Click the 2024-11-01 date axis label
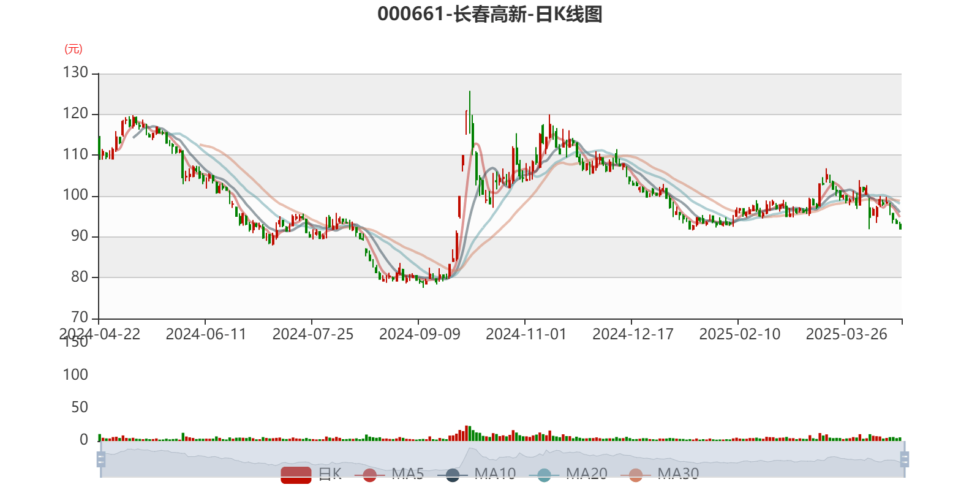The height and width of the screenshot is (490, 980). click(526, 334)
